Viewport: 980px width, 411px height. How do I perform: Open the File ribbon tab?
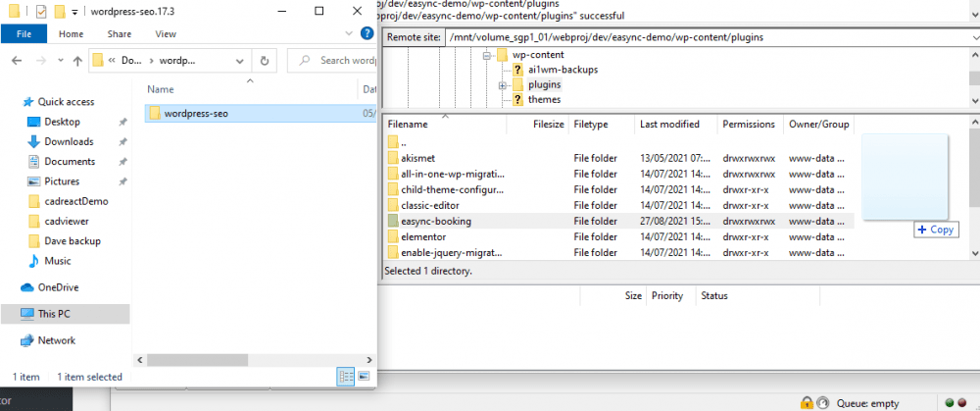tap(24, 33)
